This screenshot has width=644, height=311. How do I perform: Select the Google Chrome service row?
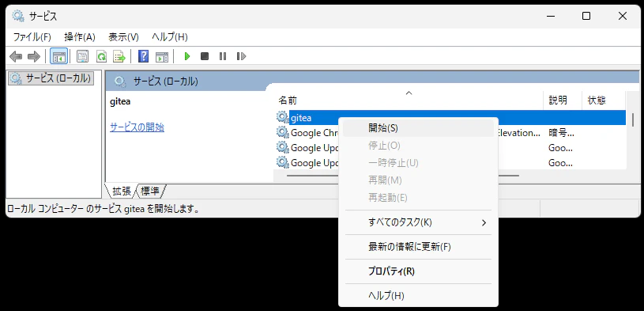(x=451, y=132)
